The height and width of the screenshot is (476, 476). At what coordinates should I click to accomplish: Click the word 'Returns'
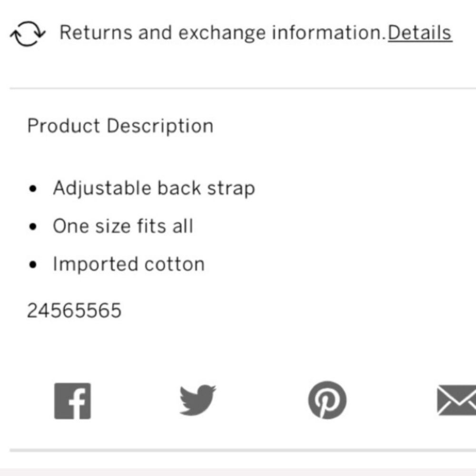pos(96,33)
